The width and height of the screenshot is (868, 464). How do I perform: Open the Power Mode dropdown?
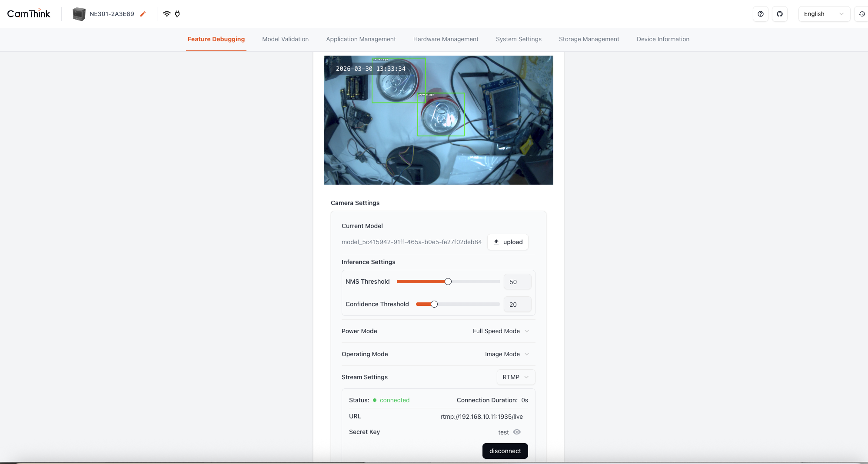500,331
